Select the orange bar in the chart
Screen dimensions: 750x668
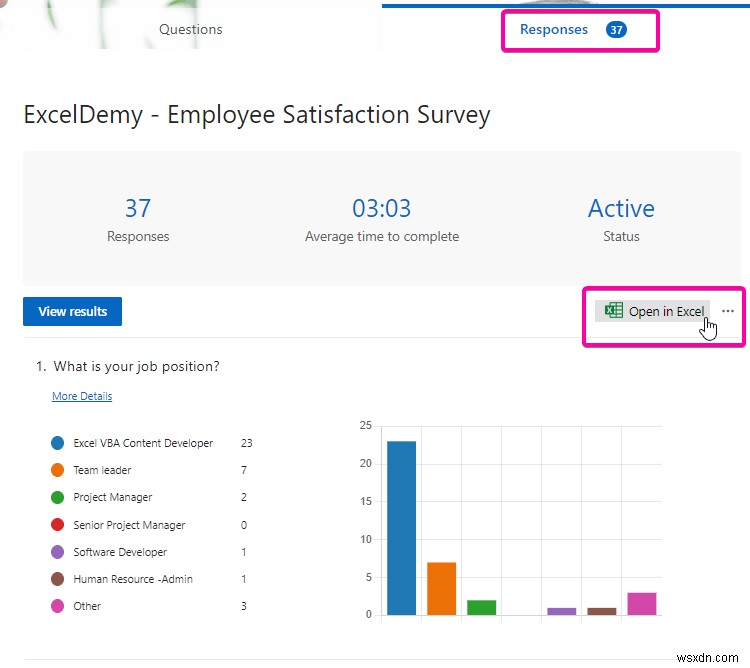coord(441,588)
